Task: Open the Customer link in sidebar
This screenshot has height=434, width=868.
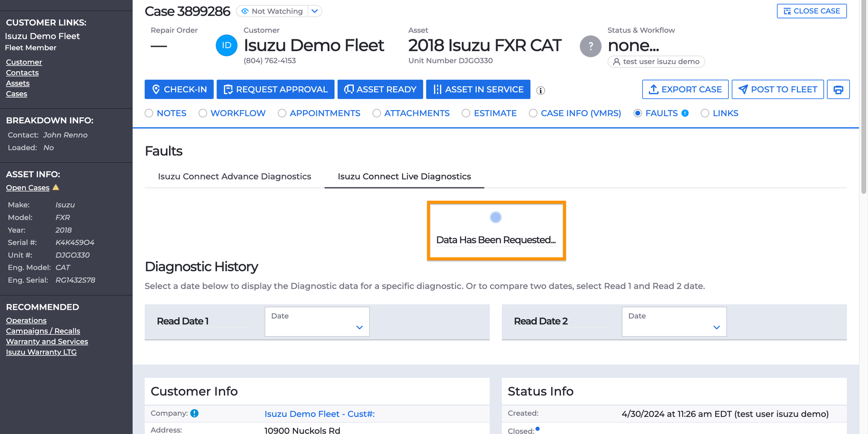Action: (24, 62)
